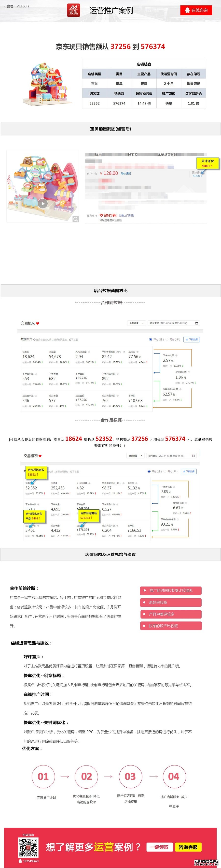Click the QR code in the bottom banner

(x=28, y=847)
